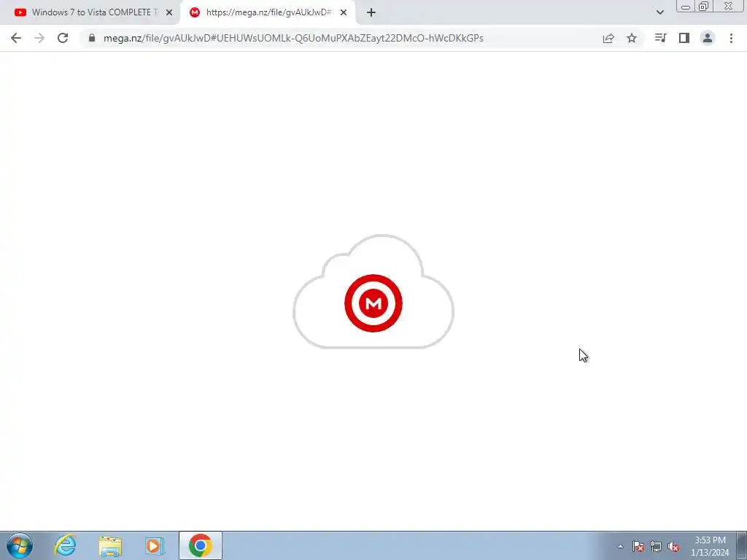The height and width of the screenshot is (560, 747).
Task: Show hidden system tray icons
Action: coord(620,546)
